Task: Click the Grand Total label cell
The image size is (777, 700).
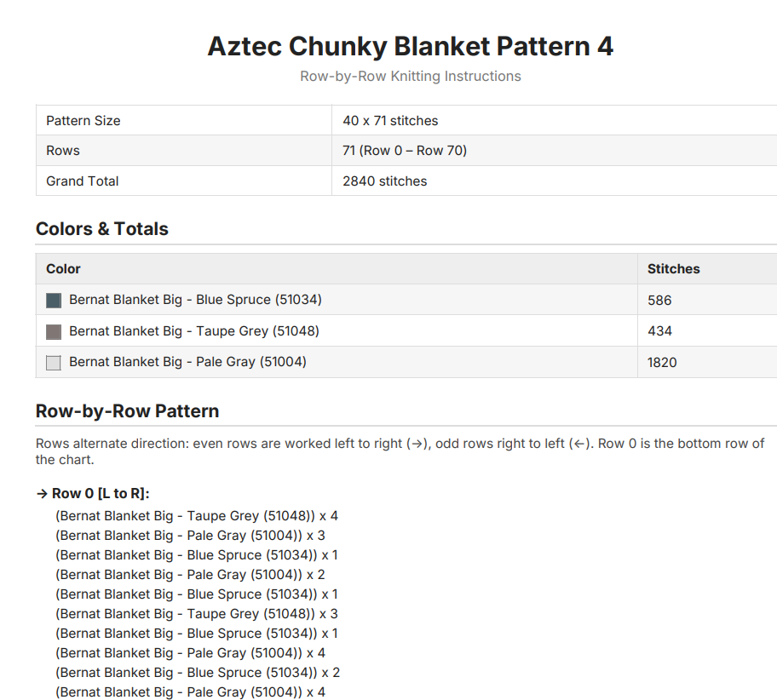Action: click(184, 181)
